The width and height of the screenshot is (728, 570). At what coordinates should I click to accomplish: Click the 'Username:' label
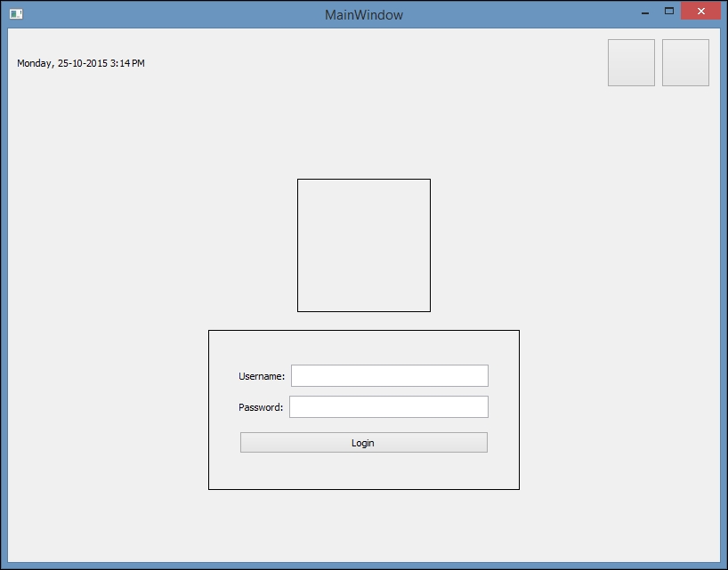pyautogui.click(x=262, y=376)
